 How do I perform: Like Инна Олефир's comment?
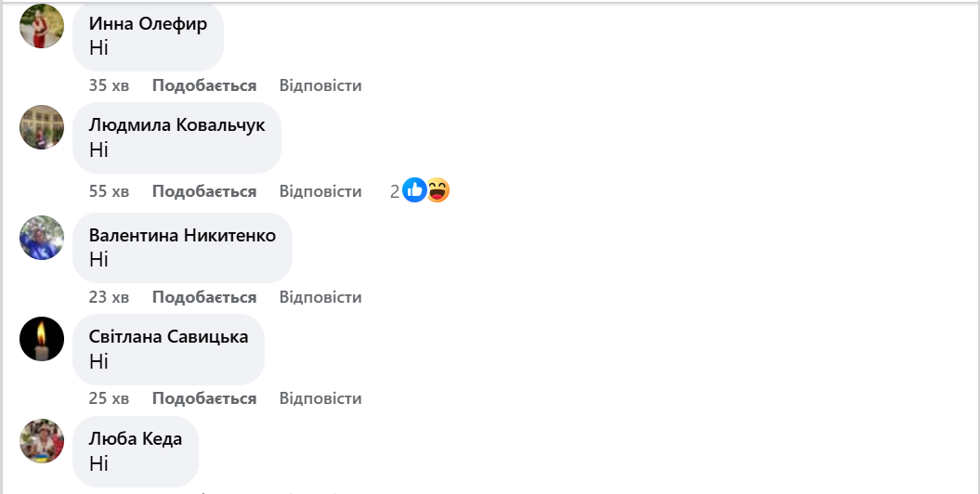click(204, 85)
